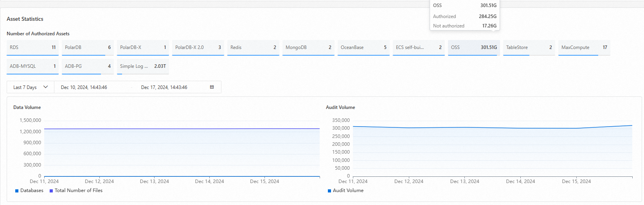This screenshot has width=644, height=205.
Task: Select the Redis asset card
Action: pyautogui.click(x=253, y=47)
